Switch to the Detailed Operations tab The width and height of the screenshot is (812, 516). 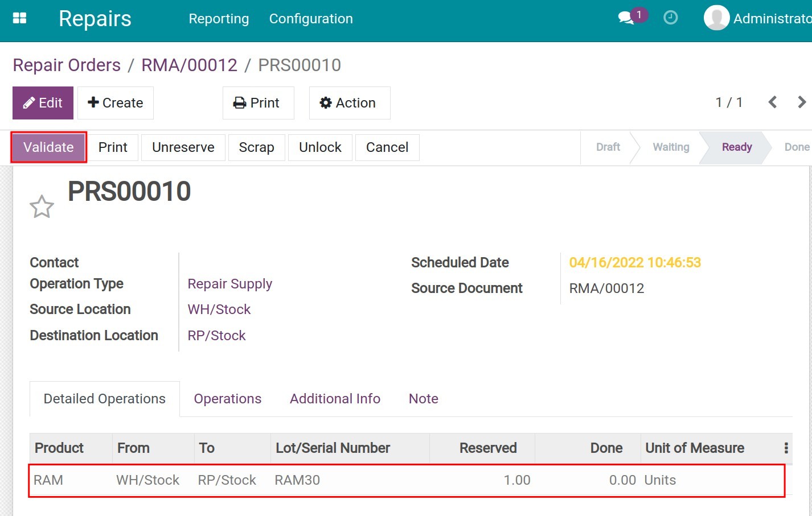(x=105, y=399)
